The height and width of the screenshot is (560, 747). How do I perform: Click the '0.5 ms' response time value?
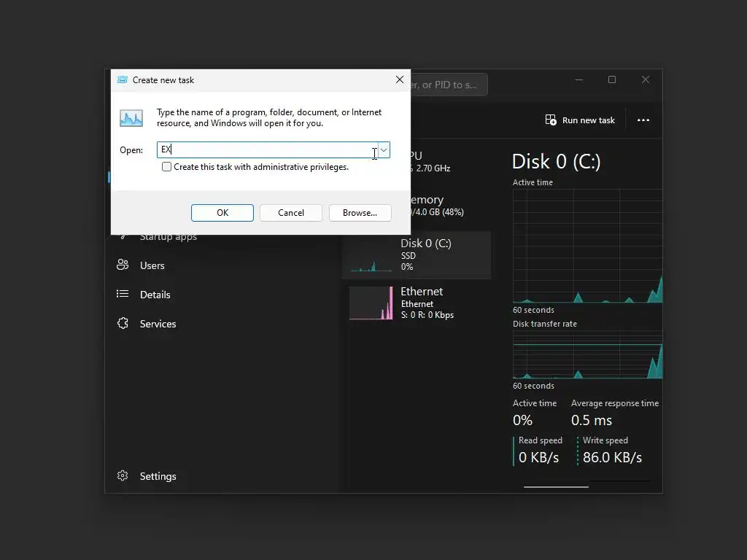tap(591, 420)
